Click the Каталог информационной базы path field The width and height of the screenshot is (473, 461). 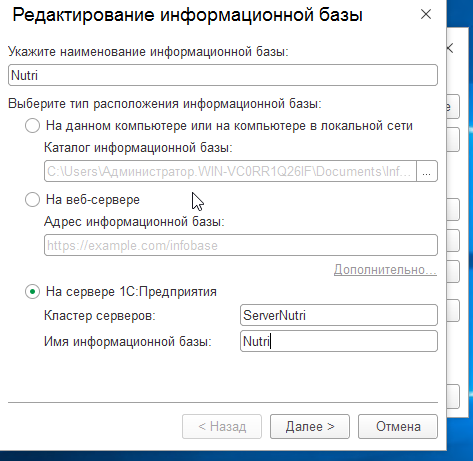point(230,171)
